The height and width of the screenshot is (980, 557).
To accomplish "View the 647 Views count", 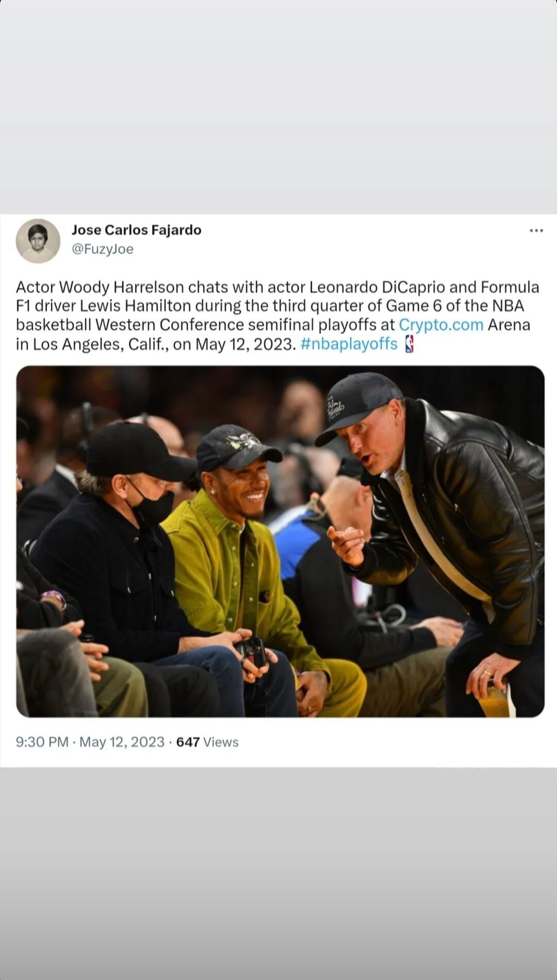I will tap(207, 742).
